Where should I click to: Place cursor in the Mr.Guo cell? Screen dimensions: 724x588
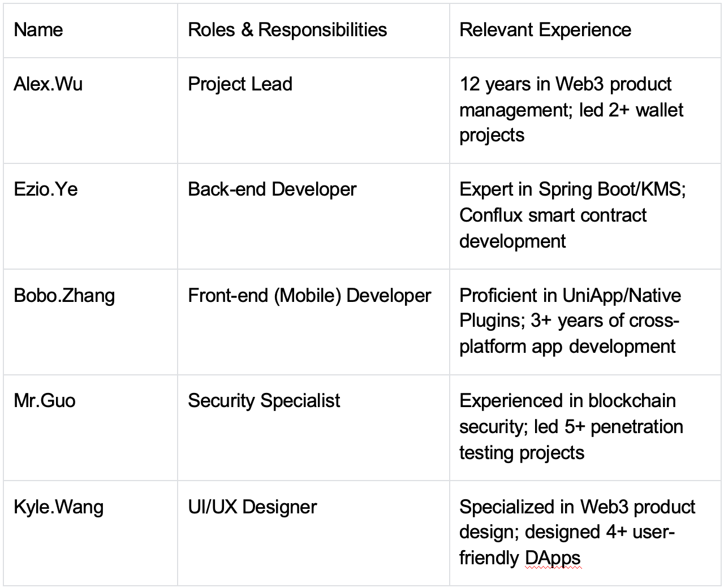click(45, 401)
